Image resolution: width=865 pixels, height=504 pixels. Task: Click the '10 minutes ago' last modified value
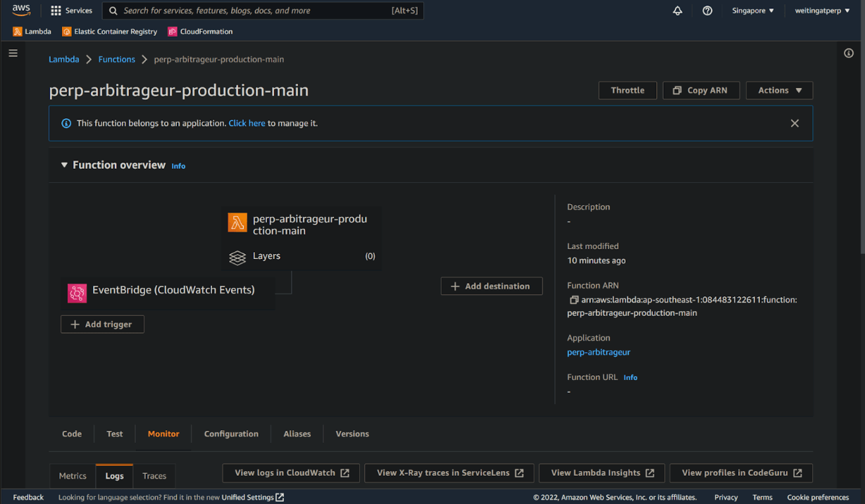coord(596,260)
